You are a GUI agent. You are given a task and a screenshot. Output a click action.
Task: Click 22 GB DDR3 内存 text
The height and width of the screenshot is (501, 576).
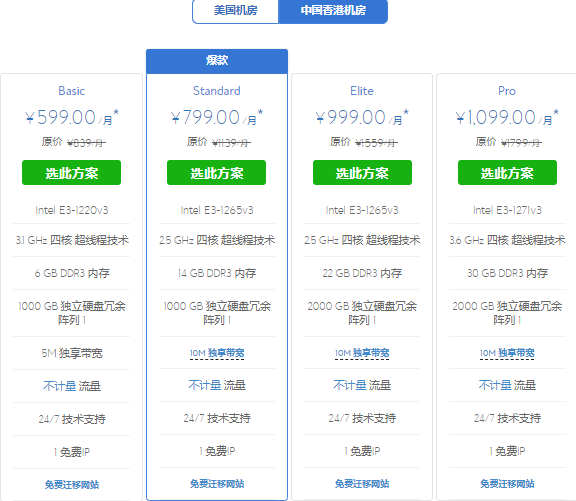362,273
